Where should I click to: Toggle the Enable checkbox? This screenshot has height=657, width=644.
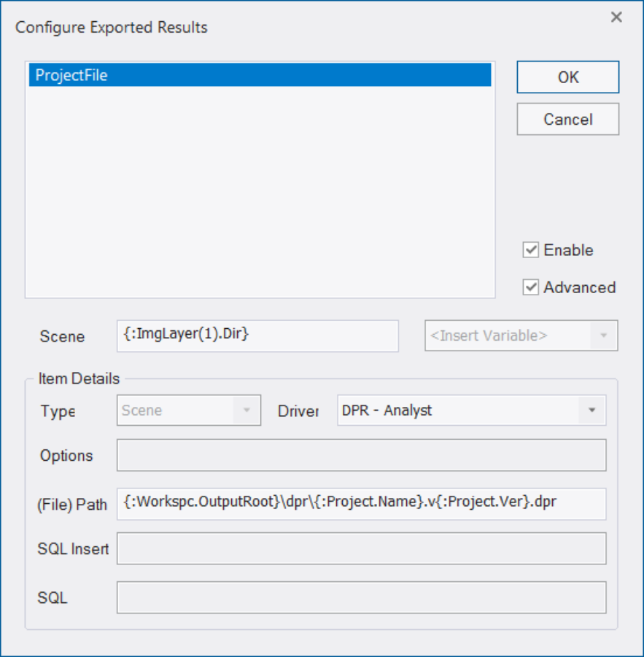(530, 250)
